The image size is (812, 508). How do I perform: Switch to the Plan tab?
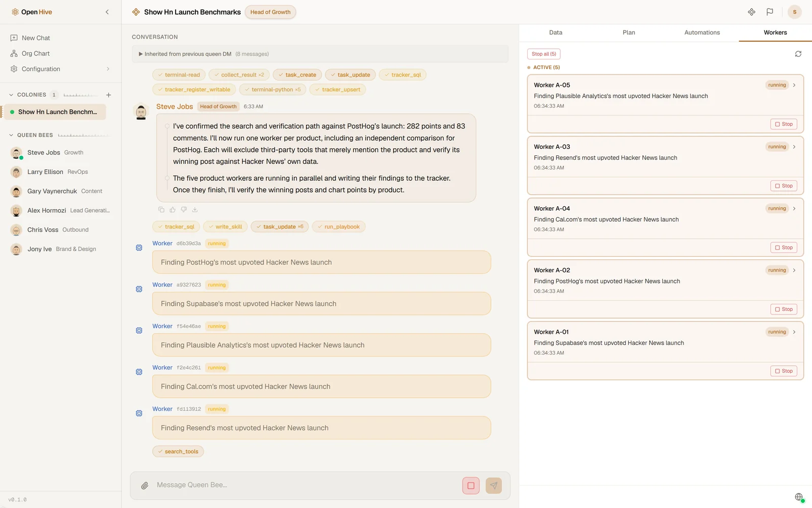(629, 33)
